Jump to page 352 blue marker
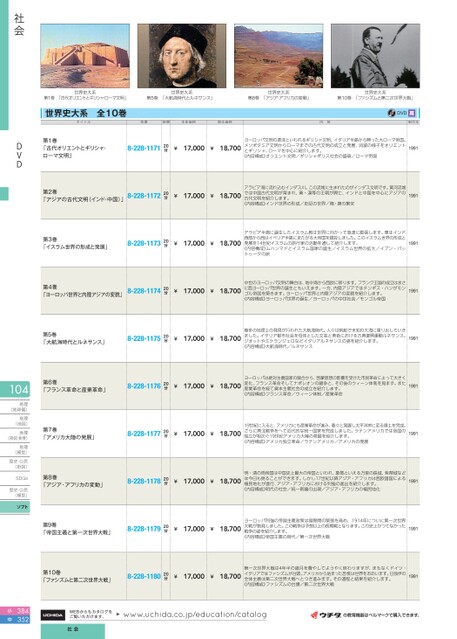 point(15,619)
